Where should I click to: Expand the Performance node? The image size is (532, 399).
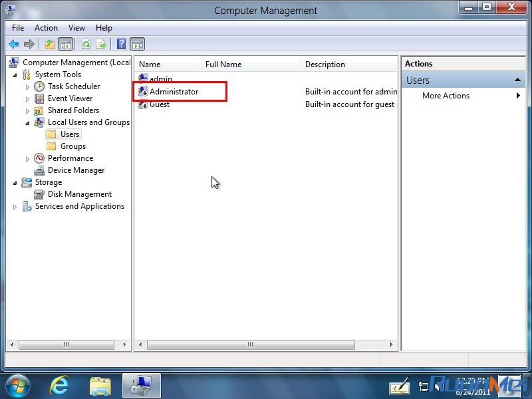27,159
